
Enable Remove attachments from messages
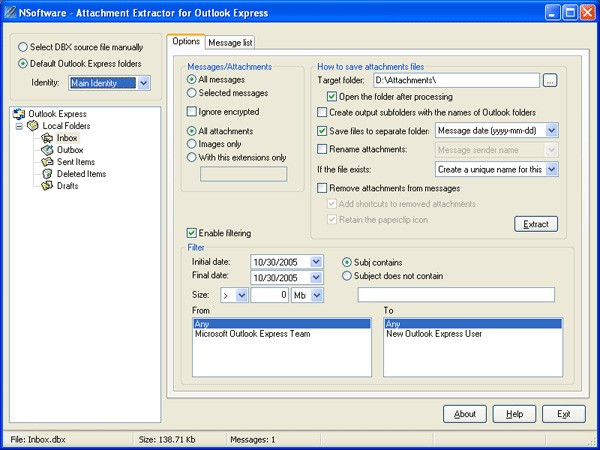[322, 188]
